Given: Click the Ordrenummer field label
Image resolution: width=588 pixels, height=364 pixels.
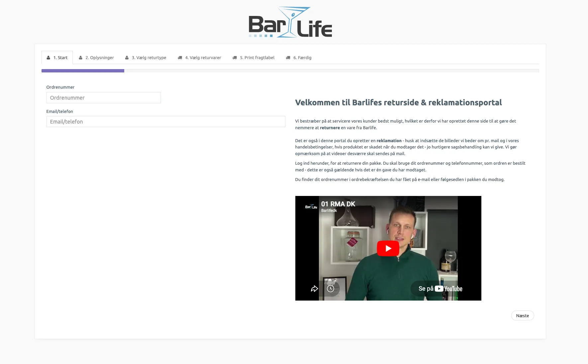Looking at the screenshot, I should [x=60, y=87].
